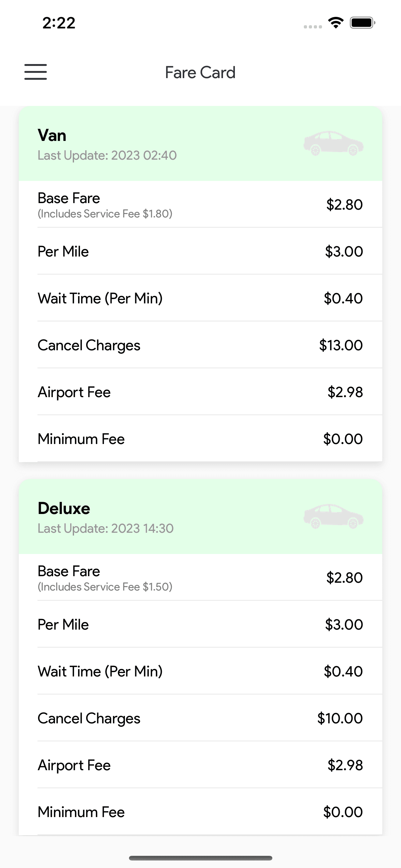
Task: Tap Van Cancel Charges $13.00 row
Action: click(x=200, y=345)
